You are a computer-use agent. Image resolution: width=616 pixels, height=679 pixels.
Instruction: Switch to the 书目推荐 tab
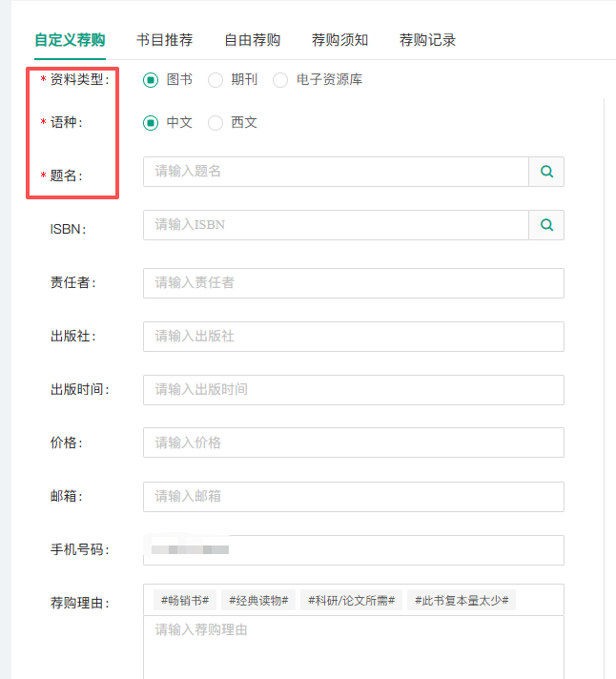tap(164, 40)
